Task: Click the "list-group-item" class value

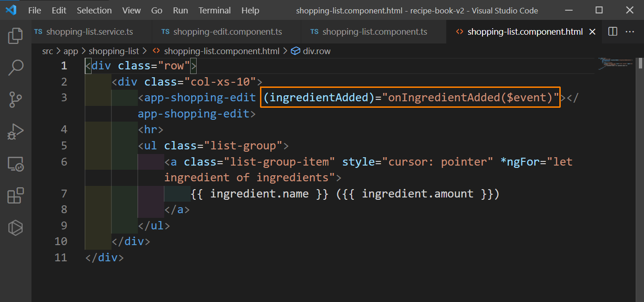Action: 279,161
